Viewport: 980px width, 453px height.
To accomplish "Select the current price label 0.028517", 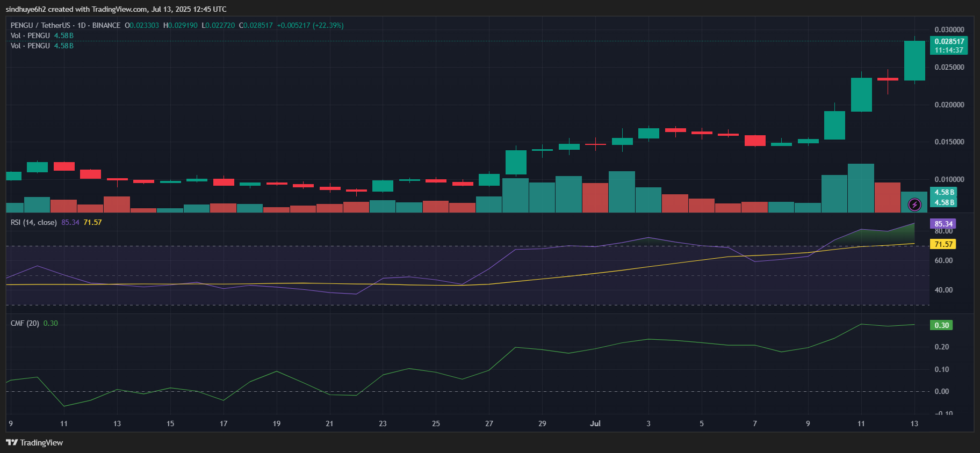I will [949, 41].
